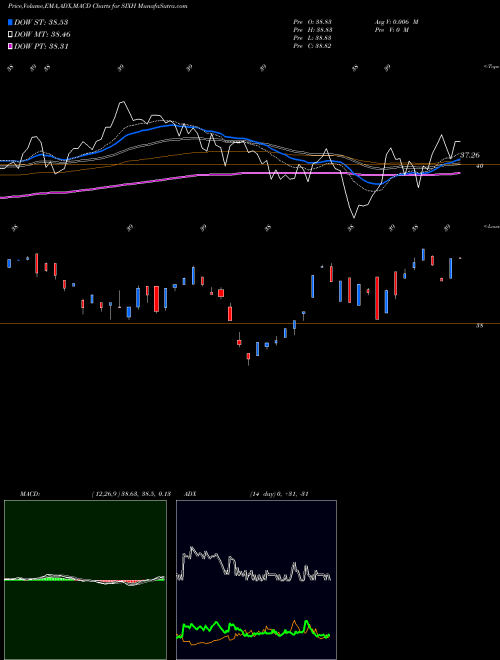Click the 'Avg V: 0.006 M' volume text
The height and width of the screenshot is (660, 500).
pyautogui.click(x=396, y=22)
